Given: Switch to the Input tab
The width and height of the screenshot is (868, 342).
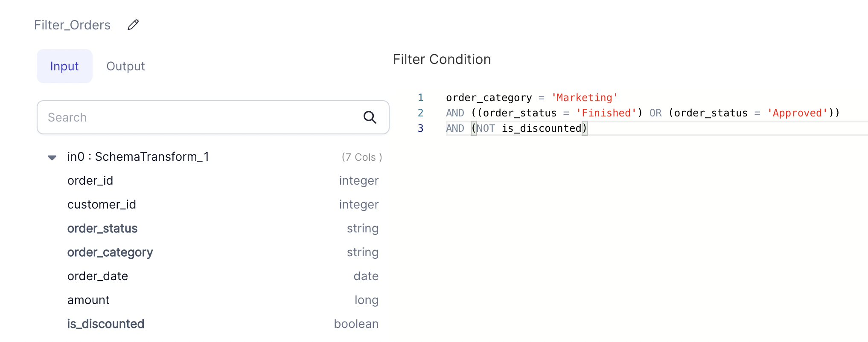Looking at the screenshot, I should pyautogui.click(x=64, y=66).
